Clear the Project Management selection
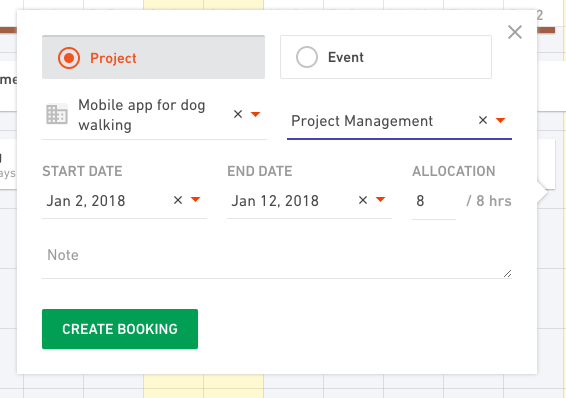Screen dimensions: 566x398 point(483,120)
